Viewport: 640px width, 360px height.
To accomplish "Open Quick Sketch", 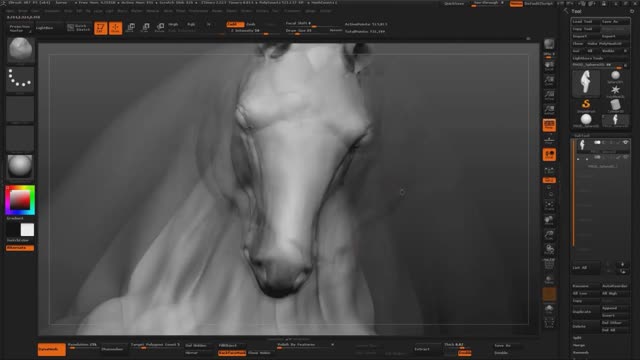I will 79,28.
